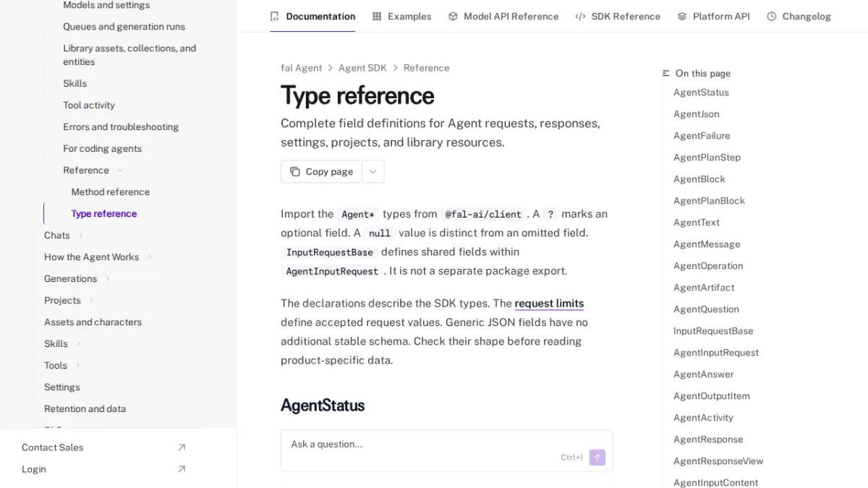Click the Documentation tab book icon
This screenshot has height=488, width=868.
pos(274,16)
